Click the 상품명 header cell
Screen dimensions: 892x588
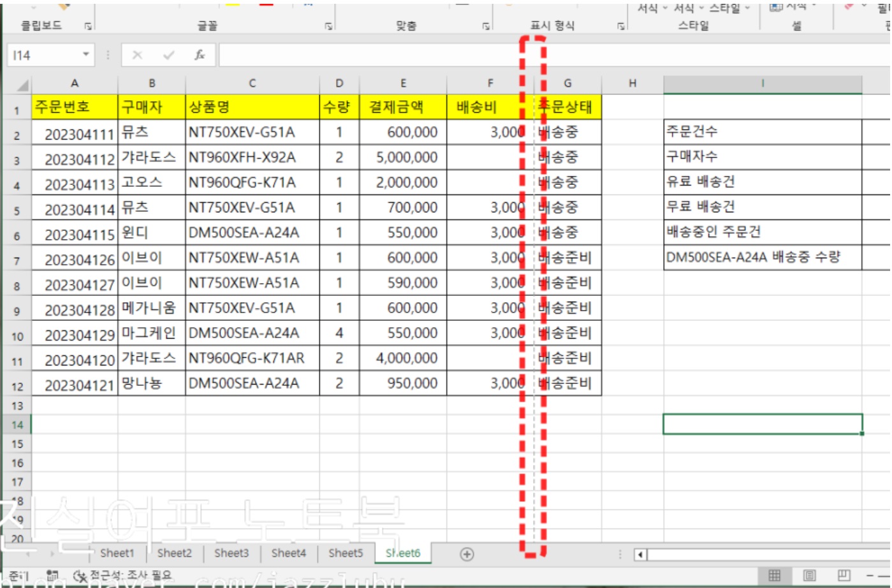tap(252, 107)
